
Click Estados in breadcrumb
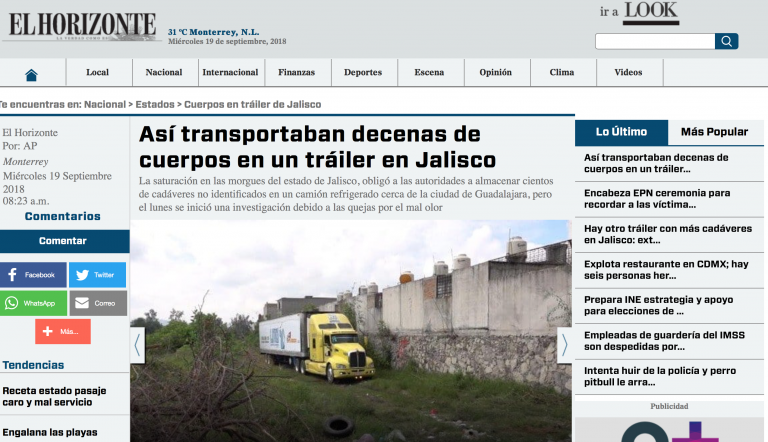pyautogui.click(x=155, y=104)
